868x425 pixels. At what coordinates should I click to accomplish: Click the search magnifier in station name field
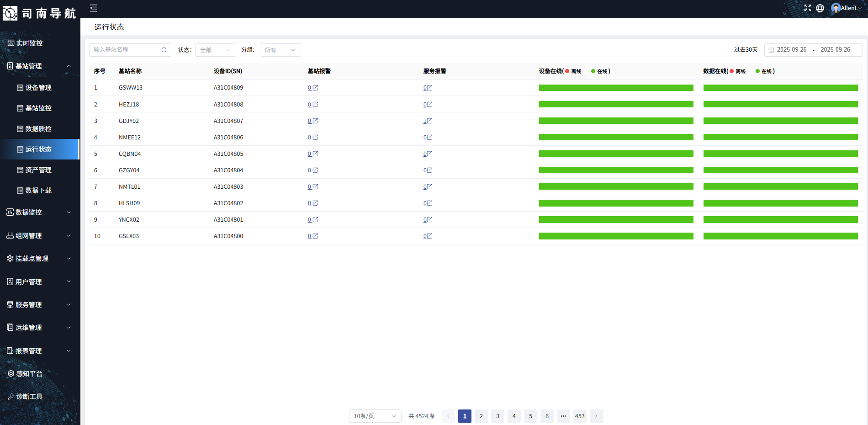tap(164, 50)
